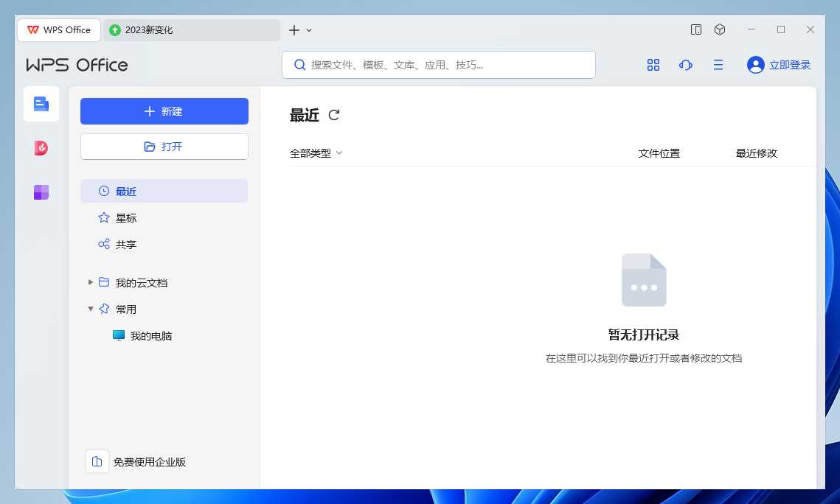
Task: Click the 暂无打开记录 message
Action: (x=644, y=335)
